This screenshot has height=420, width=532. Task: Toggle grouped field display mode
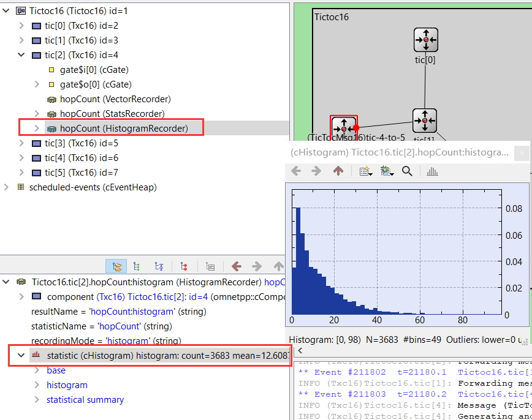coord(137,266)
